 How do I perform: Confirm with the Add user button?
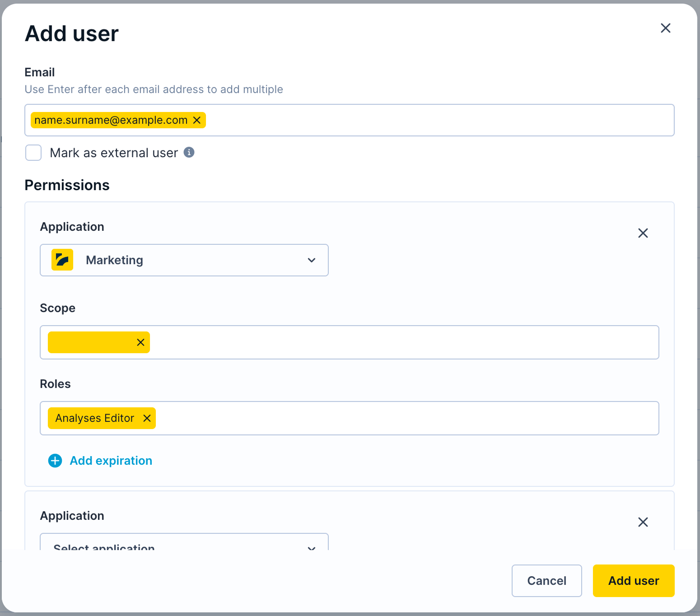(633, 581)
